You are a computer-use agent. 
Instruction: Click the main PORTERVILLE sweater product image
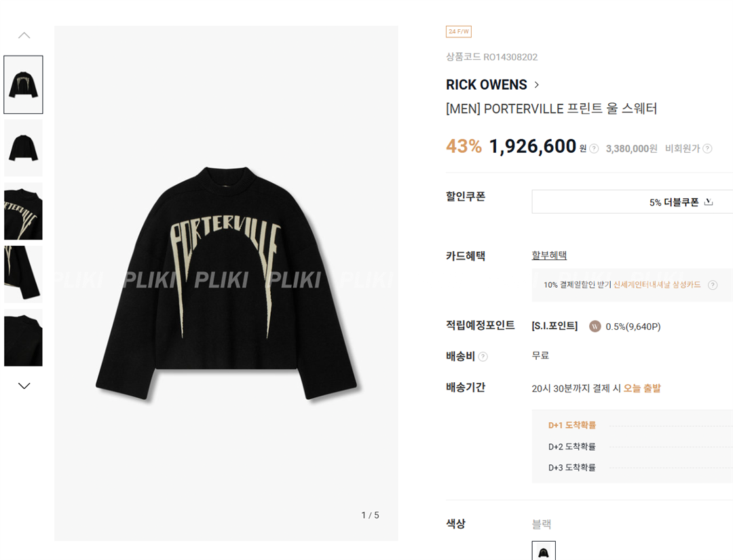[x=226, y=283]
